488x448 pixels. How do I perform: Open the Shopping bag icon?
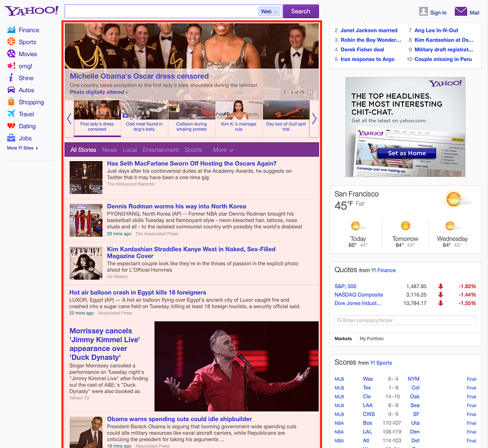pyautogui.click(x=11, y=102)
